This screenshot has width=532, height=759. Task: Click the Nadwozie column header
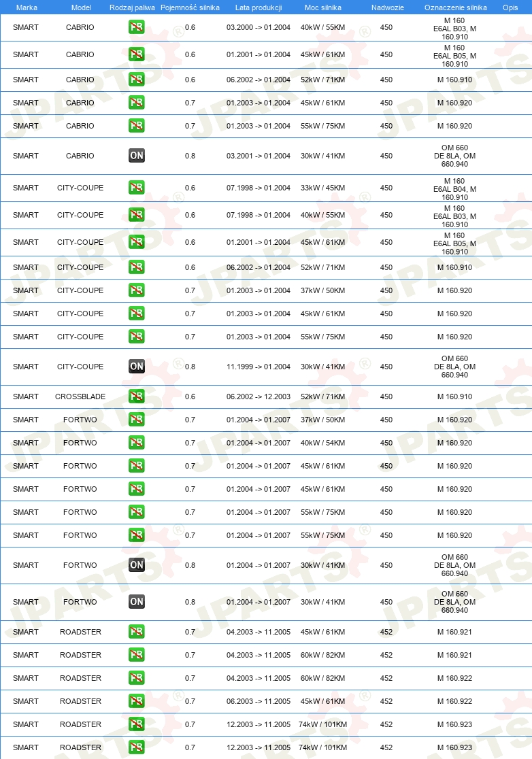click(388, 7)
